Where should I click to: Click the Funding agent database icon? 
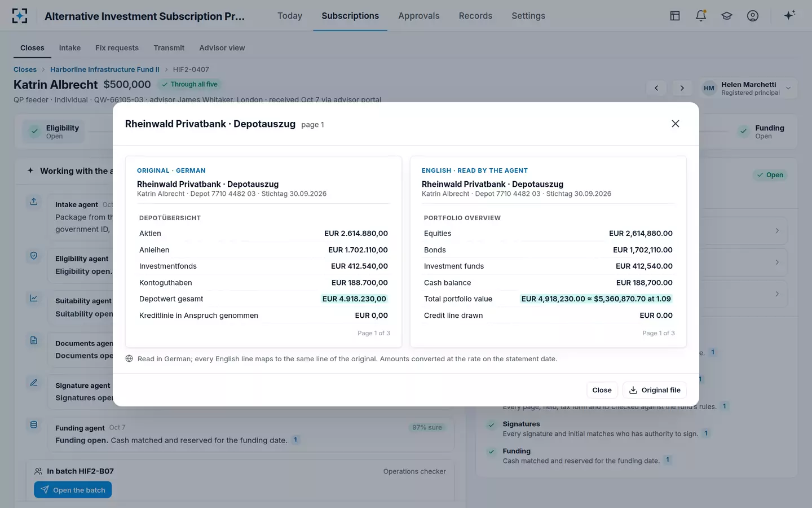(x=34, y=424)
